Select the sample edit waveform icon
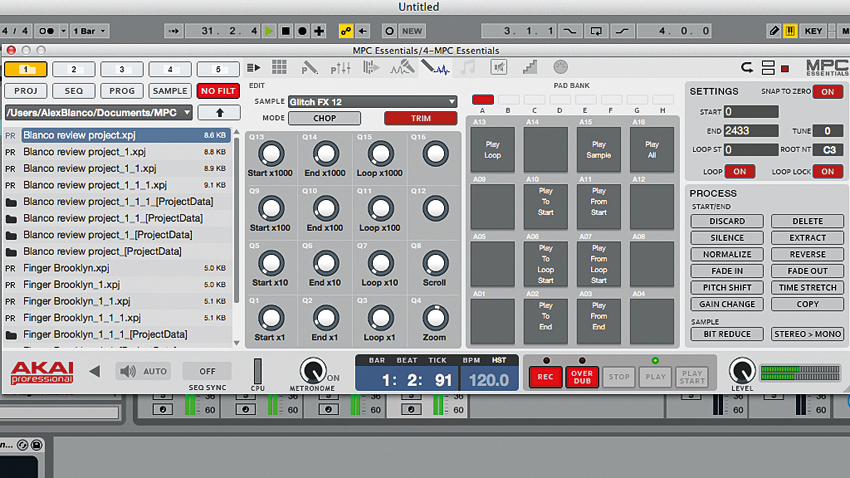 pyautogui.click(x=435, y=67)
